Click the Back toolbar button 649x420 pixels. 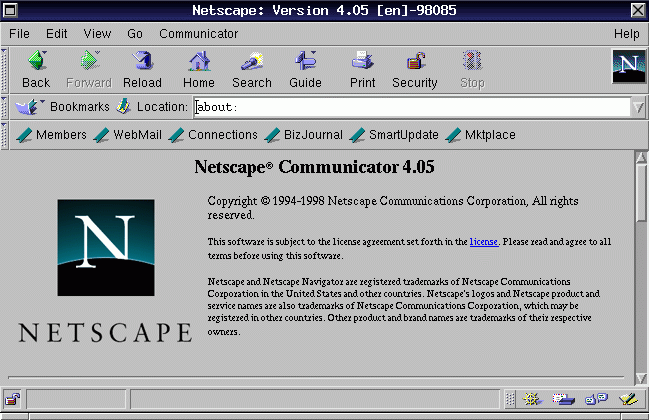36,70
